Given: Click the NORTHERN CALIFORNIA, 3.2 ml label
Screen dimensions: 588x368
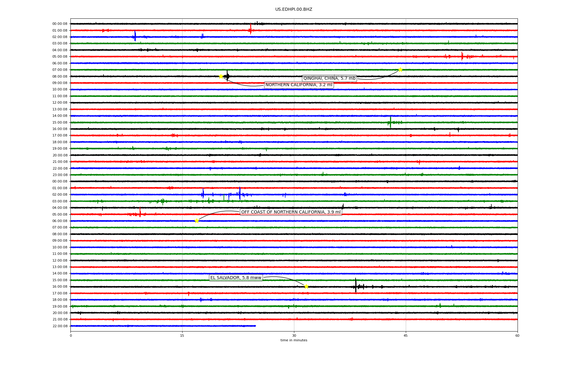Looking at the screenshot, I should click(299, 85).
